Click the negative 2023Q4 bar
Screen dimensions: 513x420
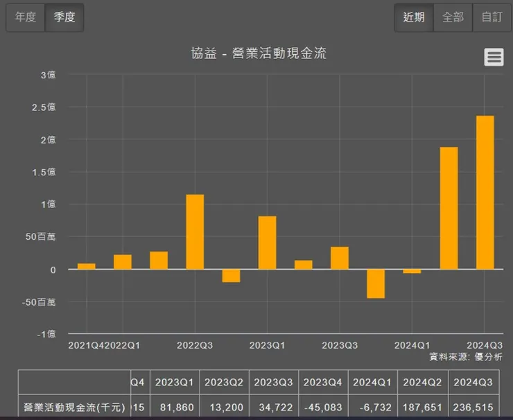coord(376,283)
